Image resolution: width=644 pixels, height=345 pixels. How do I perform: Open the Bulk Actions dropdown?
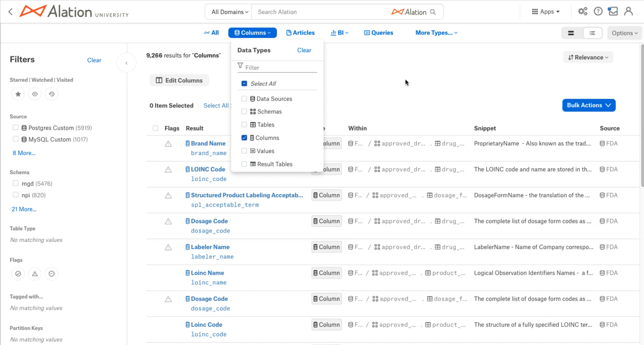589,105
